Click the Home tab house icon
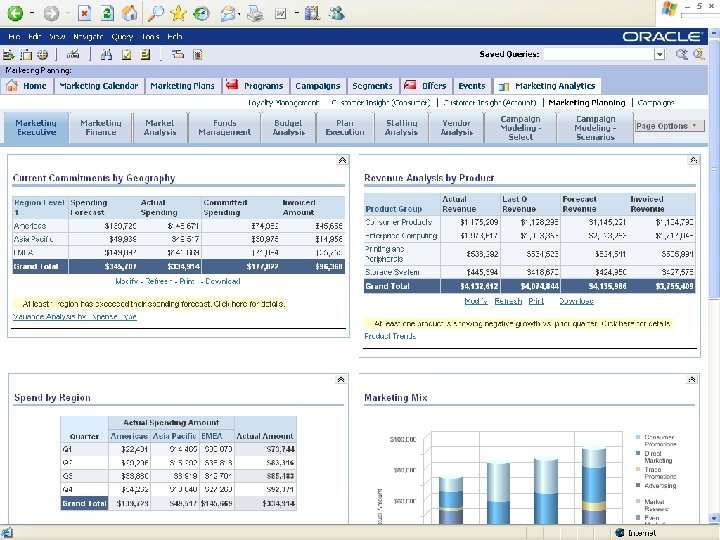Viewport: 720px width, 540px height. coord(13,86)
